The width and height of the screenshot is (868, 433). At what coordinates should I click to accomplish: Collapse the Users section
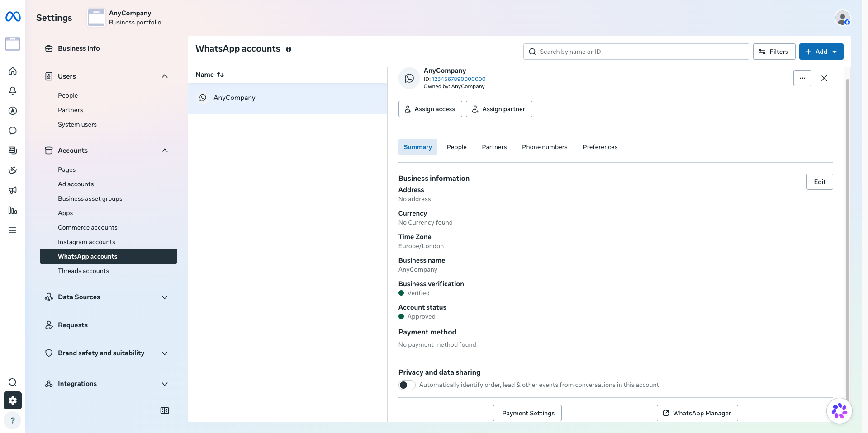pyautogui.click(x=165, y=76)
